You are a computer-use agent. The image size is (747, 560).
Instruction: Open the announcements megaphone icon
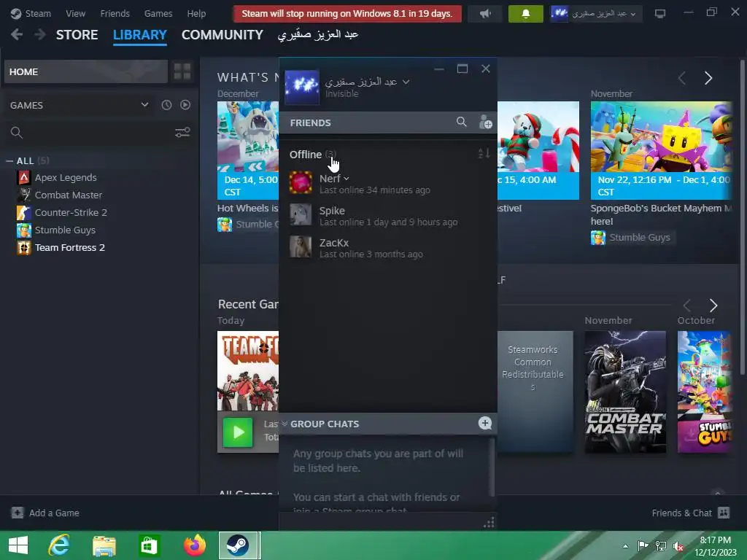point(485,14)
